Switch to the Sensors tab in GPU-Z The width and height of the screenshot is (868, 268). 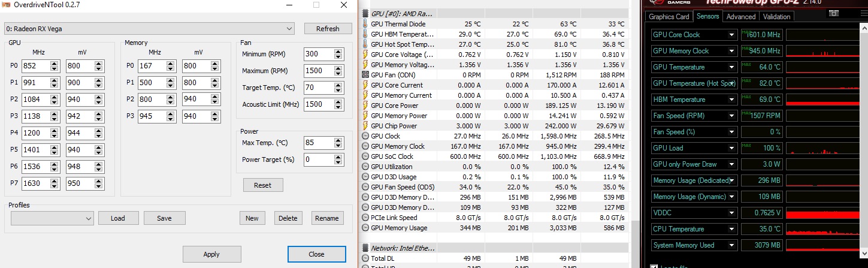click(707, 16)
